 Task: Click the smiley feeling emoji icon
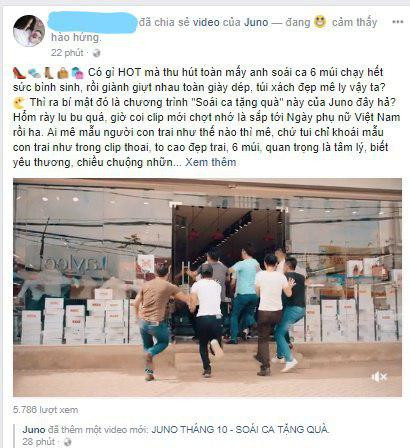[320, 22]
